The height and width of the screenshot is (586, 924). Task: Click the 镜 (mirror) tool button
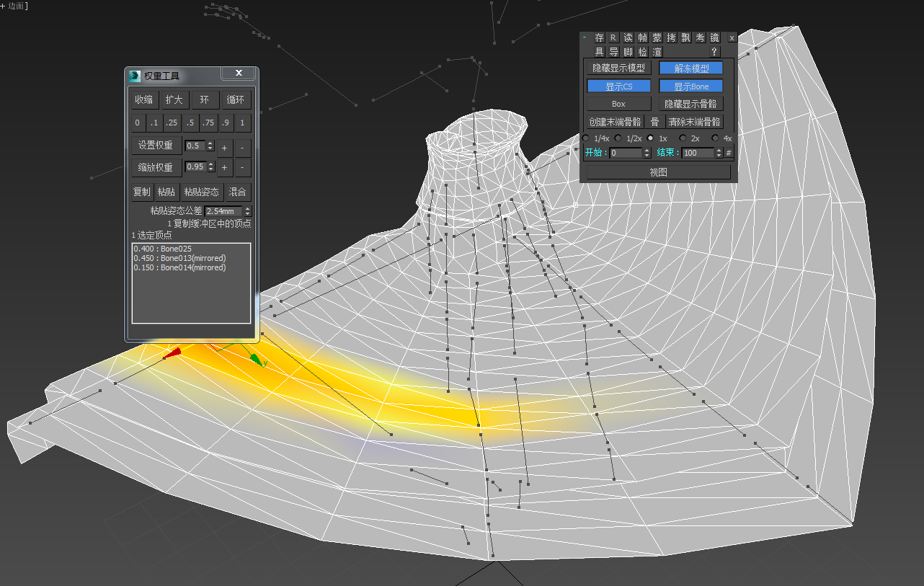click(714, 37)
